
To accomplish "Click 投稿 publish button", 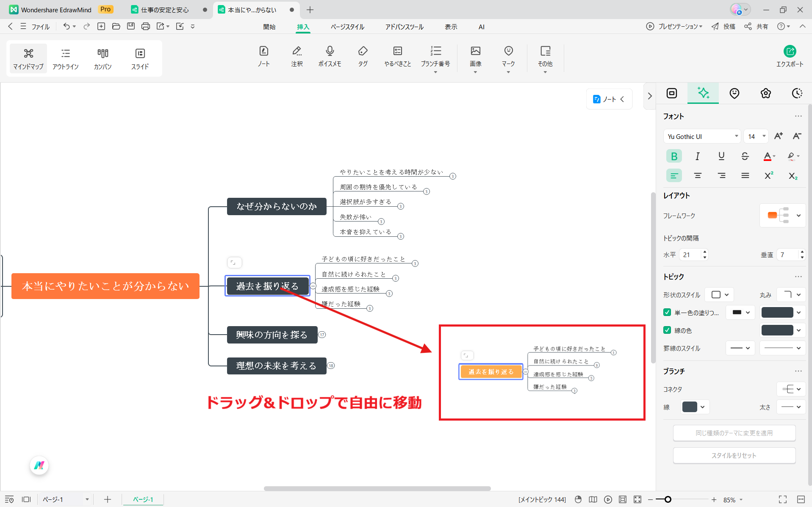I will pos(723,26).
